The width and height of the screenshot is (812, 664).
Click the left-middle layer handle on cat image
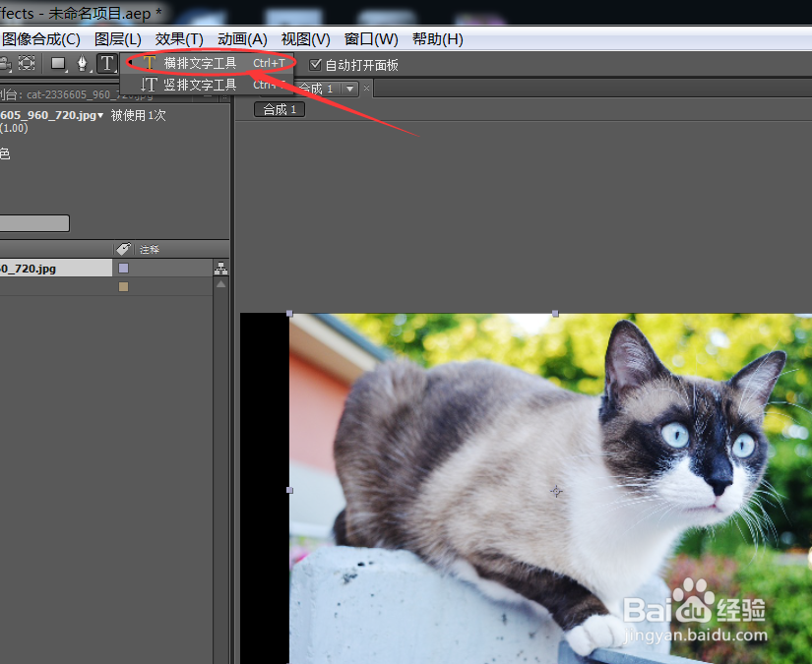click(x=289, y=490)
